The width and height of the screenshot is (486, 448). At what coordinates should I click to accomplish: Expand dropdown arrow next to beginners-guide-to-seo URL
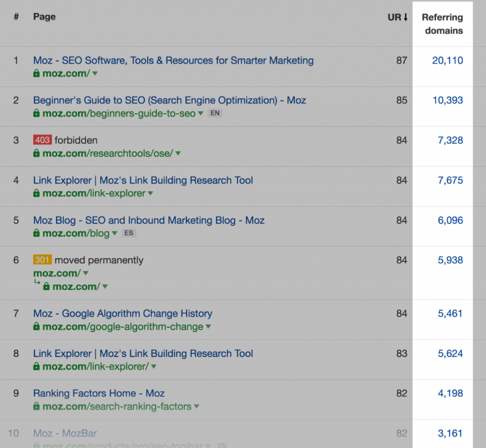(200, 113)
